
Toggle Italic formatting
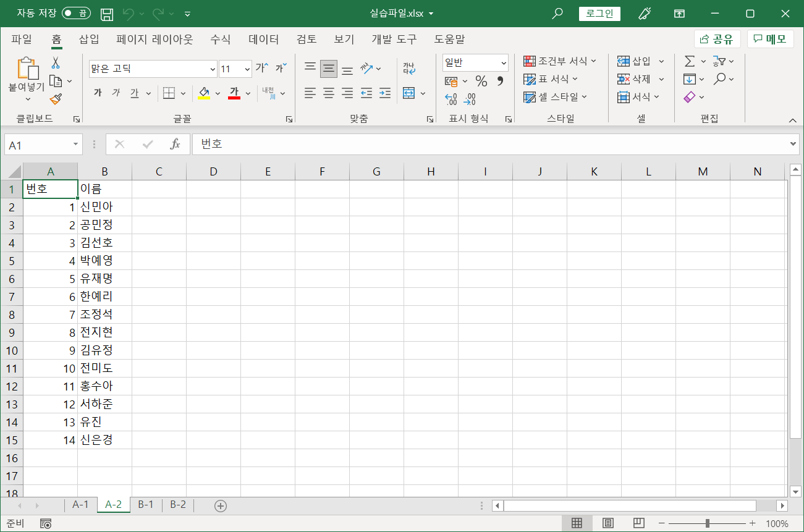[116, 93]
